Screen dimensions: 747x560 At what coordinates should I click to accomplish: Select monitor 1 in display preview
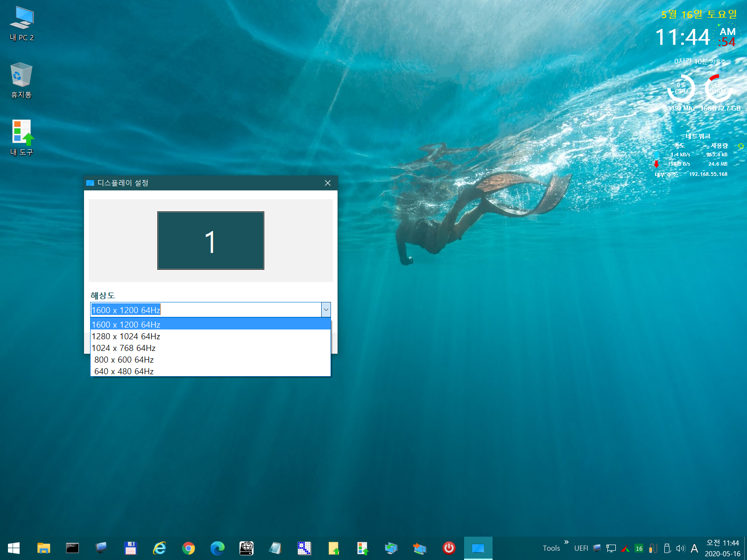click(x=211, y=240)
